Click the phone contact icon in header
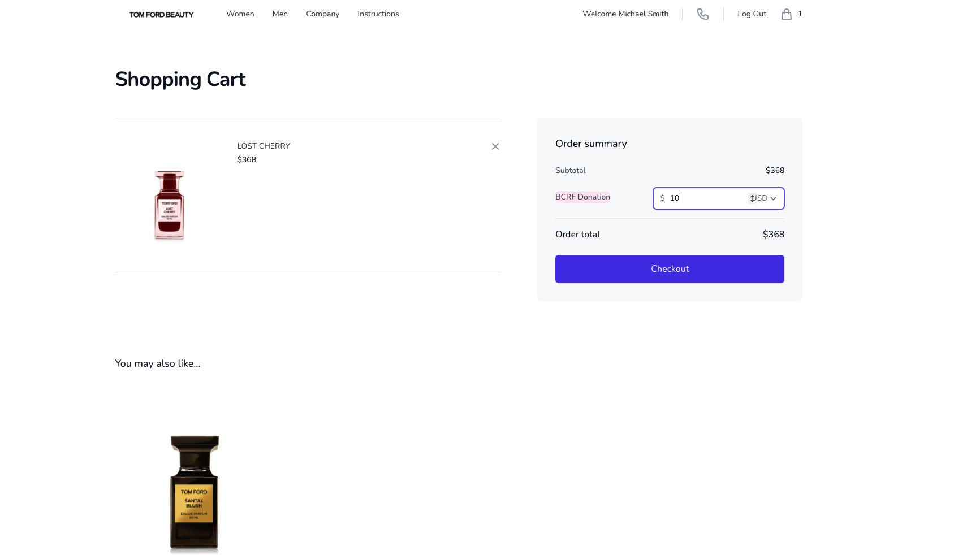This screenshot has width=980, height=555. pyautogui.click(x=703, y=14)
